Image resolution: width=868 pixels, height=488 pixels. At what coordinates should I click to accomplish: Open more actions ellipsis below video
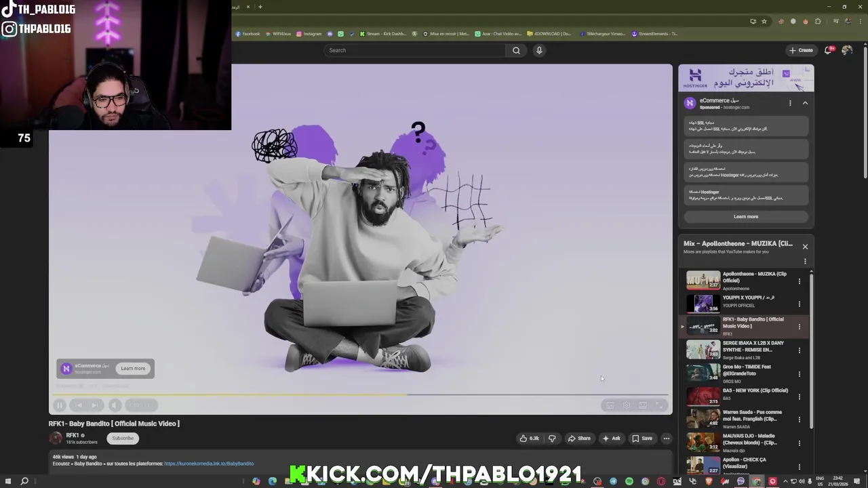click(666, 439)
